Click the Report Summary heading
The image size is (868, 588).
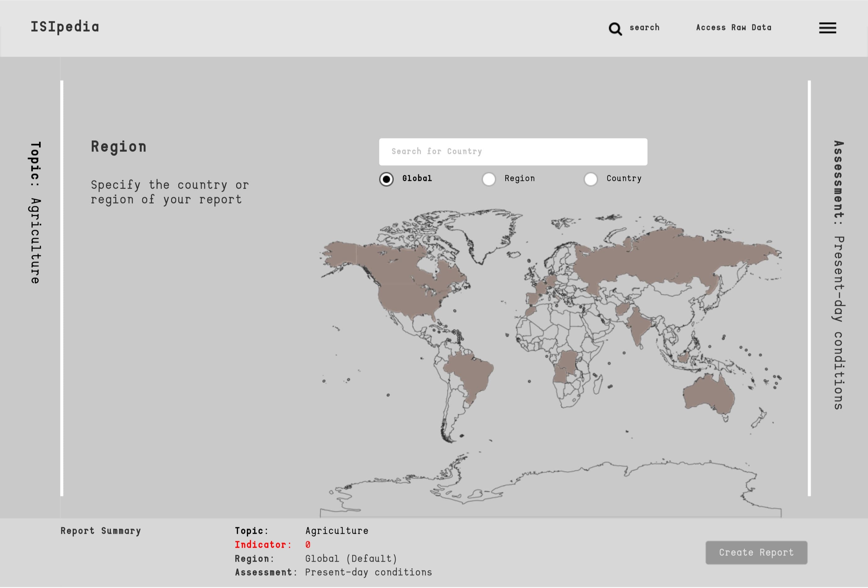coord(101,531)
